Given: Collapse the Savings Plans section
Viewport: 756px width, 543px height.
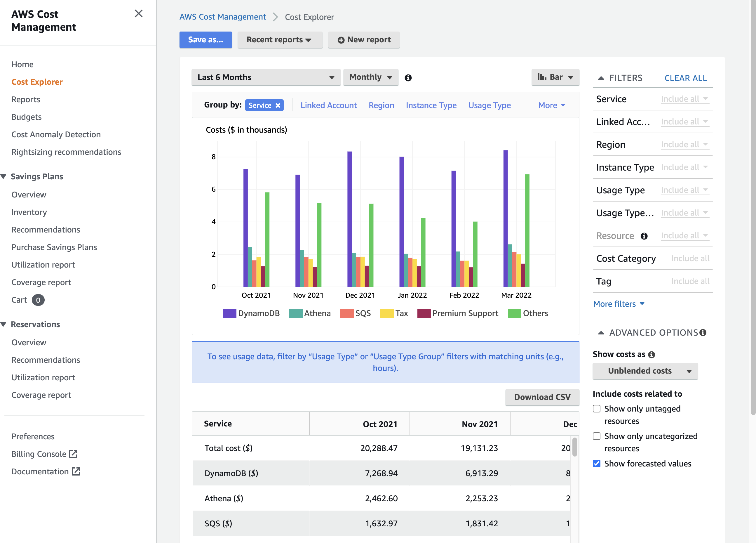Looking at the screenshot, I should click(x=4, y=176).
